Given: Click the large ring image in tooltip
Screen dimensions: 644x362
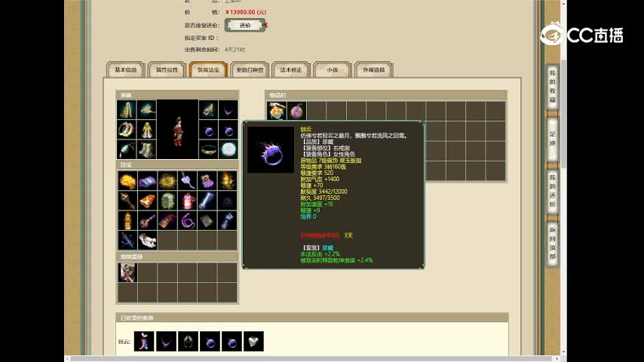Looking at the screenshot, I should [x=271, y=150].
